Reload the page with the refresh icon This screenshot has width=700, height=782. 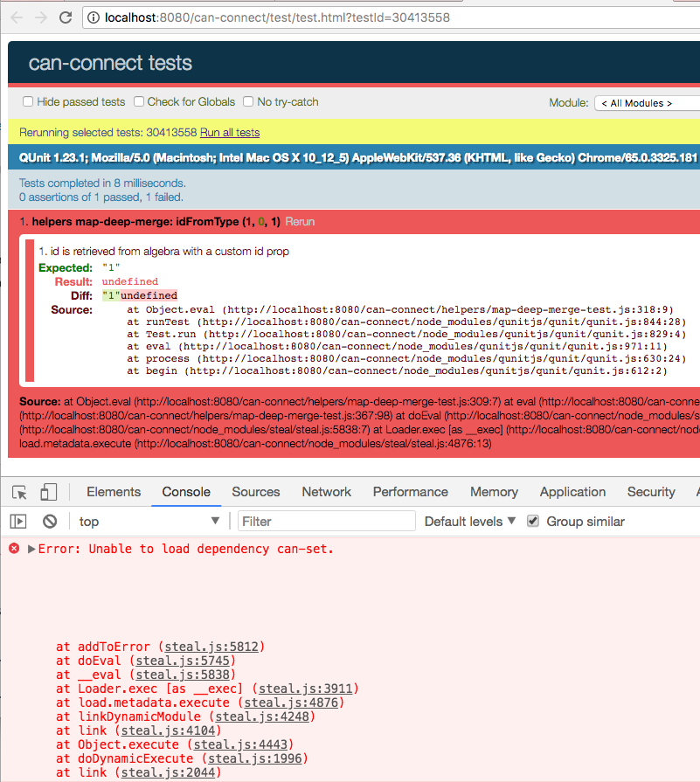pos(66,17)
